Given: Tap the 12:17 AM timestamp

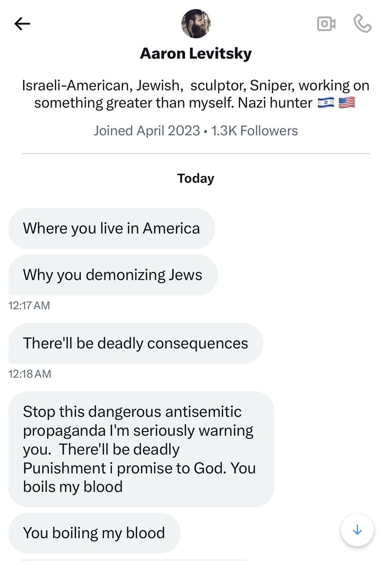Looking at the screenshot, I should pos(29,305).
